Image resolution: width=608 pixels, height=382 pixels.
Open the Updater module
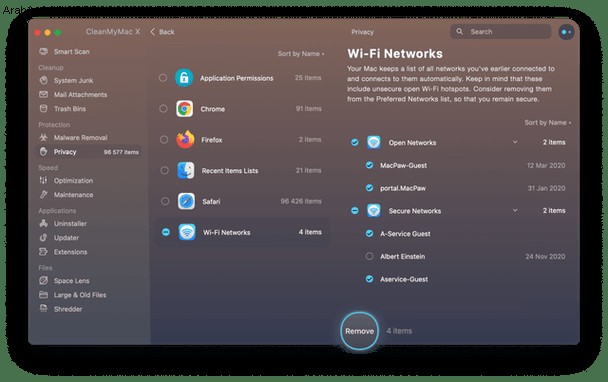(59, 238)
